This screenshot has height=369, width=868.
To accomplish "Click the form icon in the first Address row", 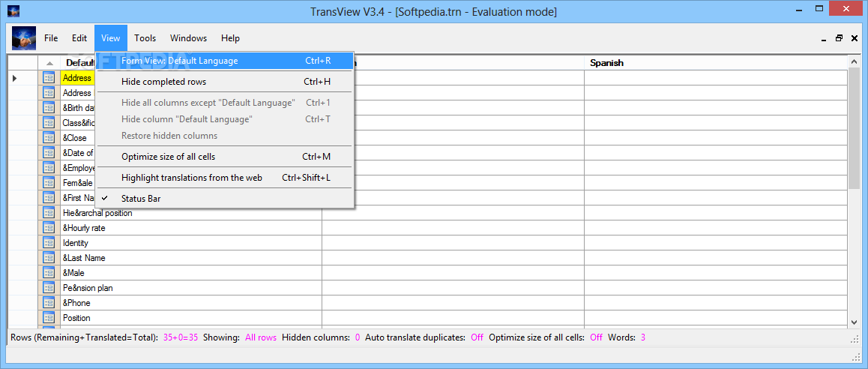I will (x=49, y=78).
